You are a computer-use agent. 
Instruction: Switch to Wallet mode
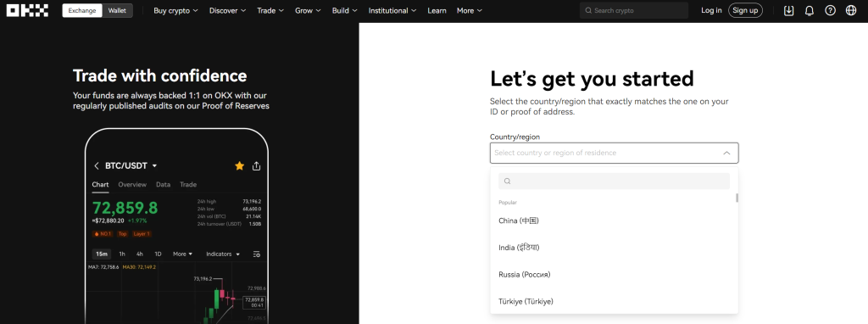click(x=117, y=10)
